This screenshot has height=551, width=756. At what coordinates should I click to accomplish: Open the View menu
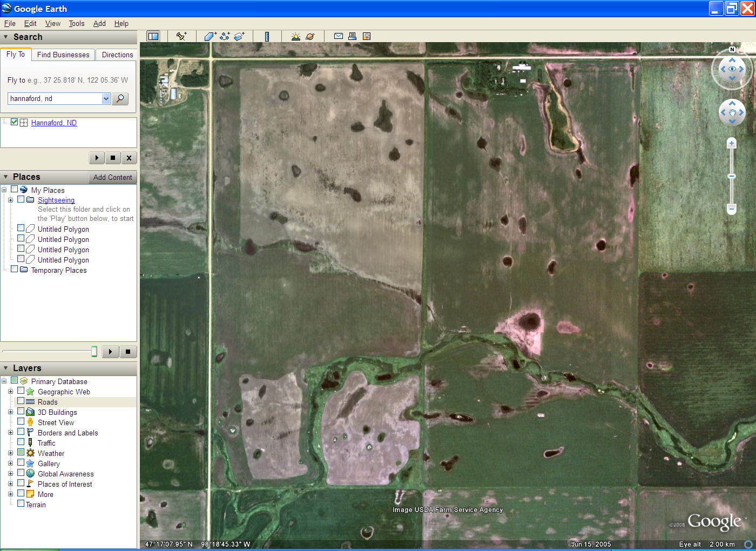point(53,23)
